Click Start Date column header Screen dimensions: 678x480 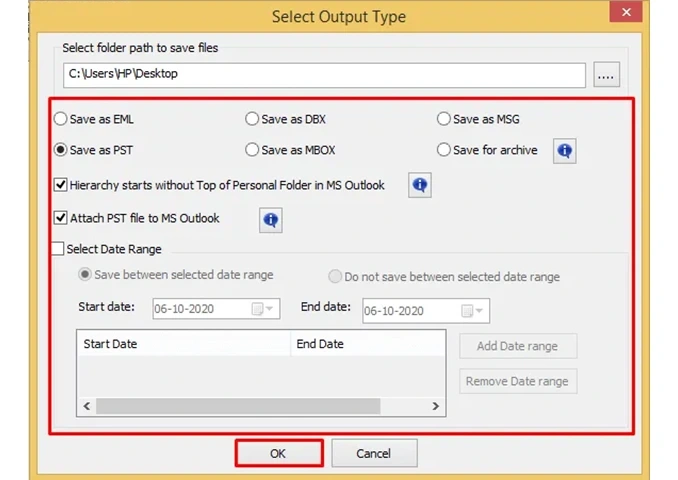(184, 344)
